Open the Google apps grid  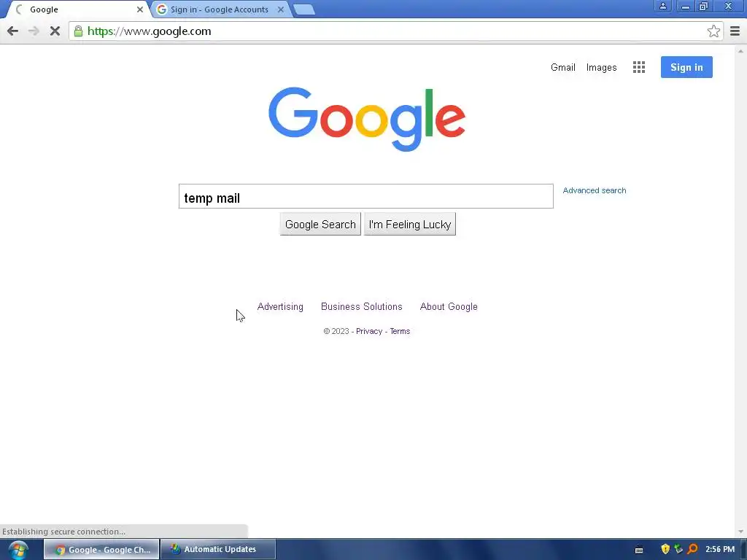click(x=639, y=67)
